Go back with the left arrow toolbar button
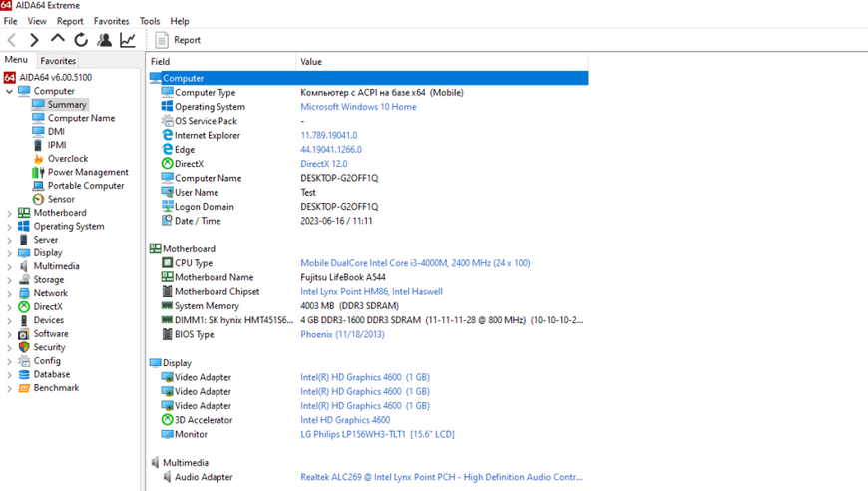Screen dimensions: 868x491 click(x=12, y=40)
